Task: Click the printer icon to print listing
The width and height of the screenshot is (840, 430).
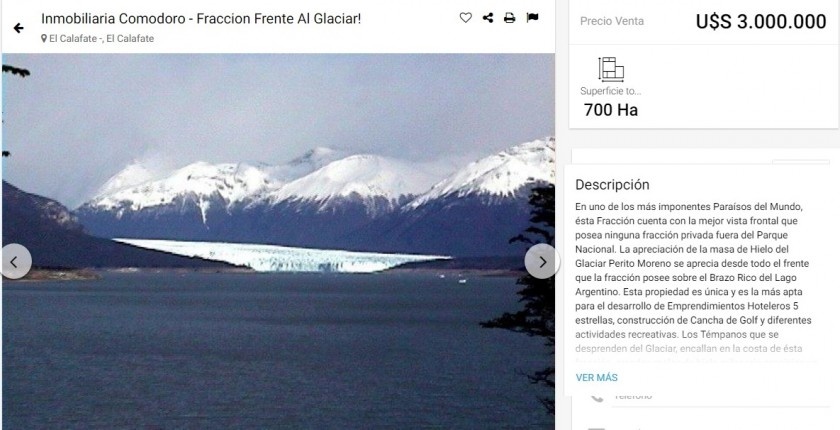Action: coord(509,18)
